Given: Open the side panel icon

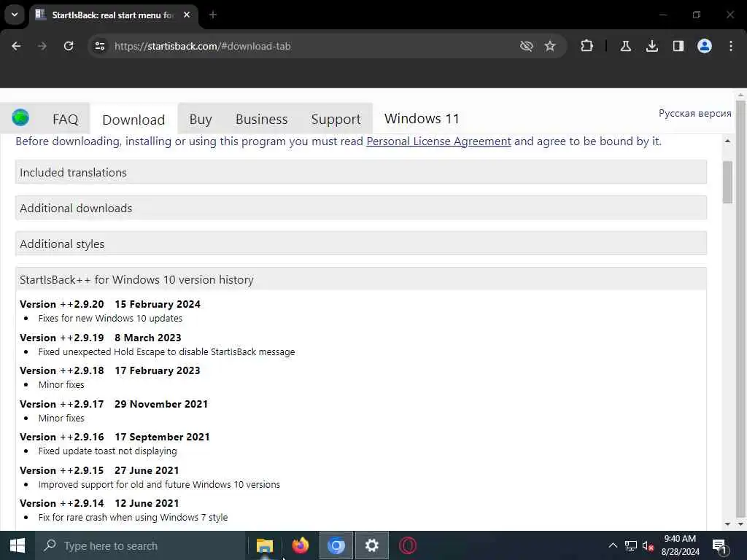Looking at the screenshot, I should pyautogui.click(x=678, y=46).
